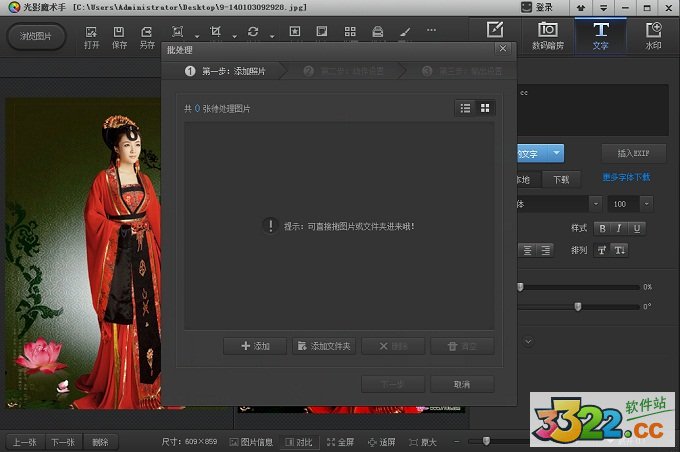Image resolution: width=680 pixels, height=452 pixels.
Task: Switch batch dialog to list view
Action: 465,108
